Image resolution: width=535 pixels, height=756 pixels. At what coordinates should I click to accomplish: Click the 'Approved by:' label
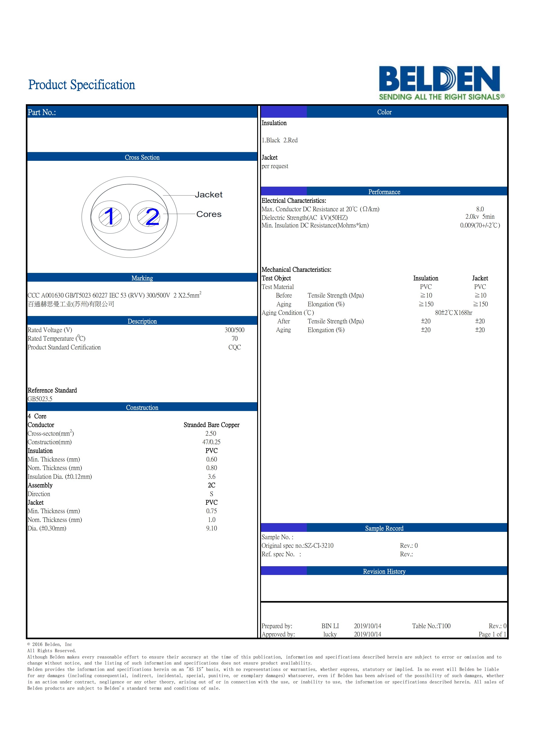278,634
